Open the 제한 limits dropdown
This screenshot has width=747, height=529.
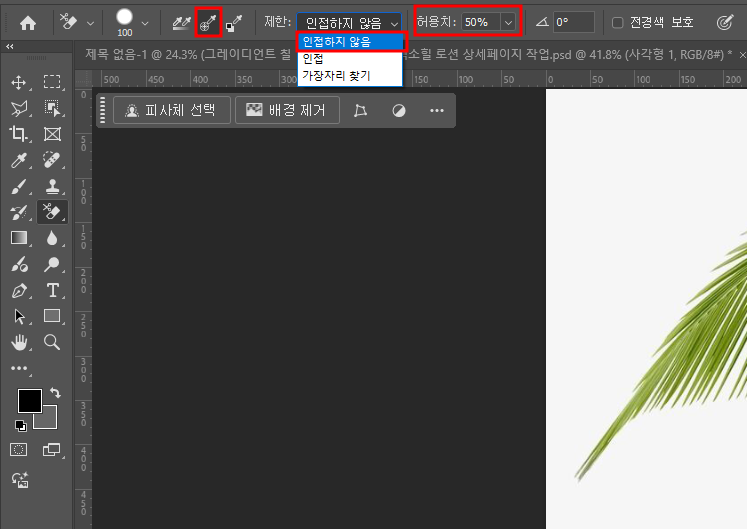coord(349,22)
